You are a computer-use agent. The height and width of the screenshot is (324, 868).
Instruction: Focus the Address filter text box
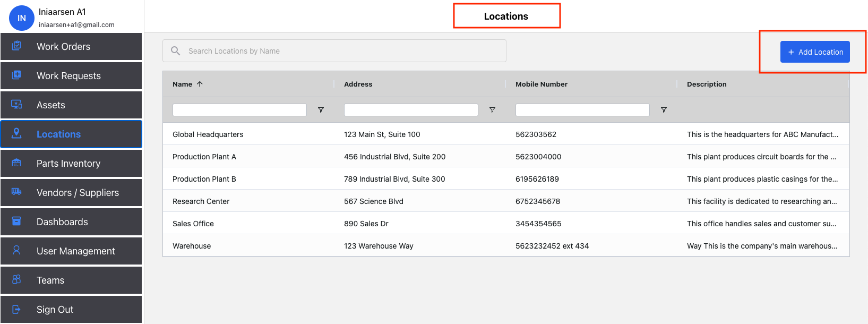coord(411,110)
